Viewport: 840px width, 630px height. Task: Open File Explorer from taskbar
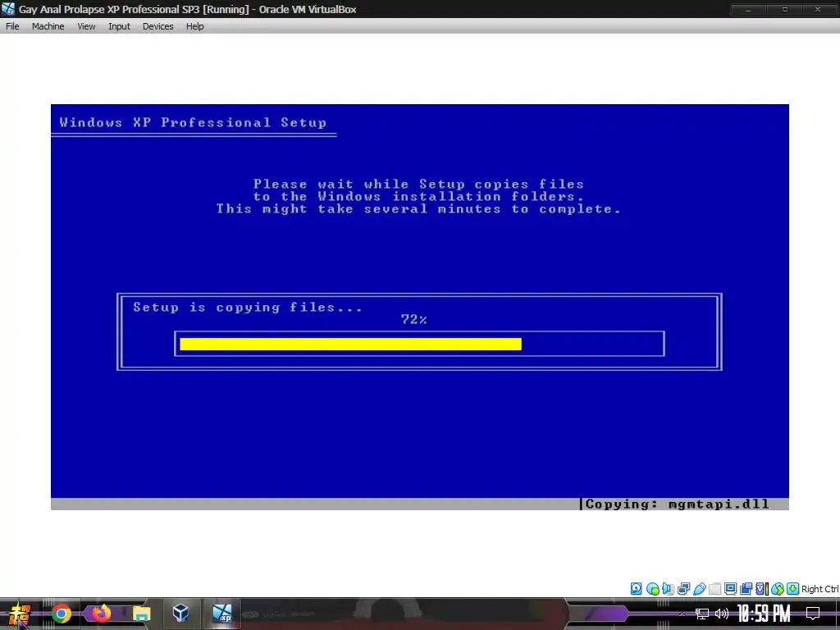click(x=141, y=614)
